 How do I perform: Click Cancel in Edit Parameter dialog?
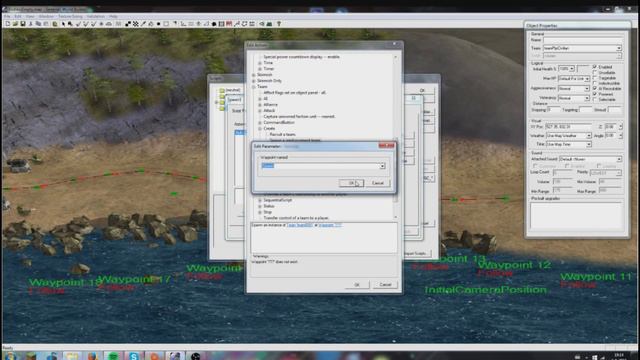(x=378, y=183)
